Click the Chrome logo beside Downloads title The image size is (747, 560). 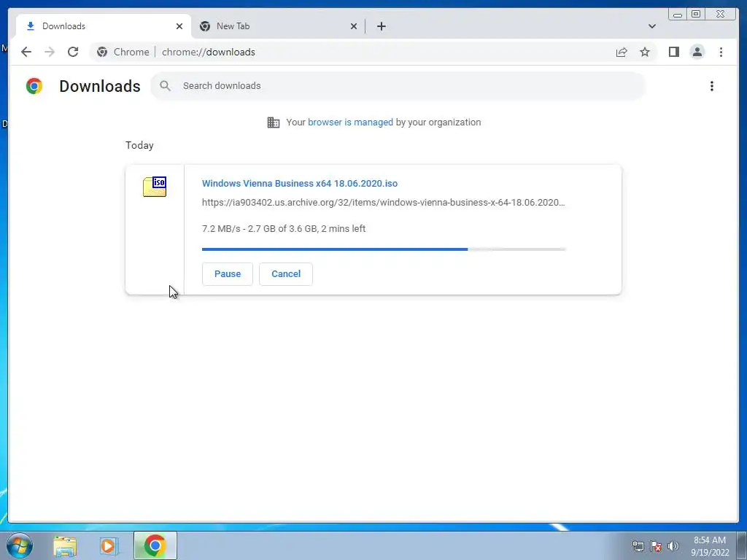coord(34,86)
